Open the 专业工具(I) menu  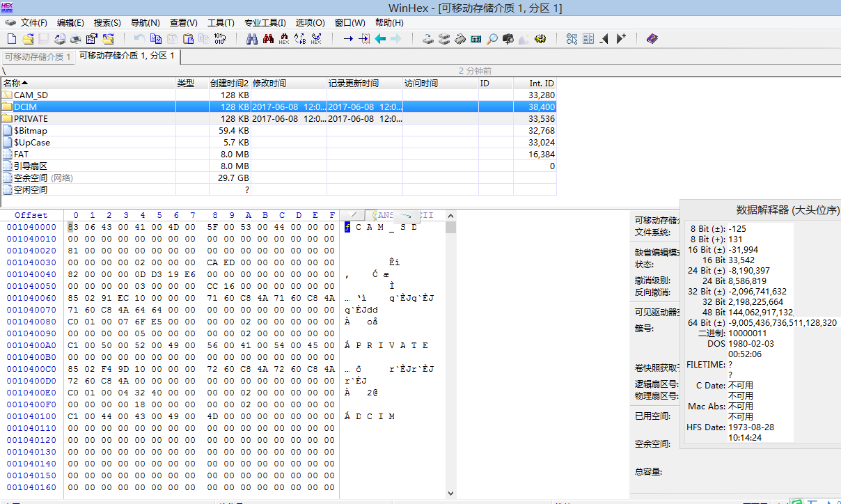click(265, 23)
